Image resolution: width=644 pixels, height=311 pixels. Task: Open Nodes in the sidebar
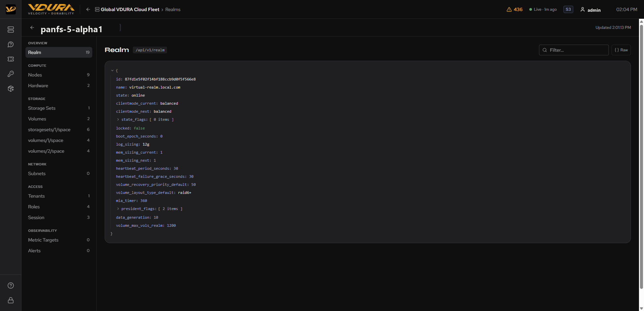(59, 75)
